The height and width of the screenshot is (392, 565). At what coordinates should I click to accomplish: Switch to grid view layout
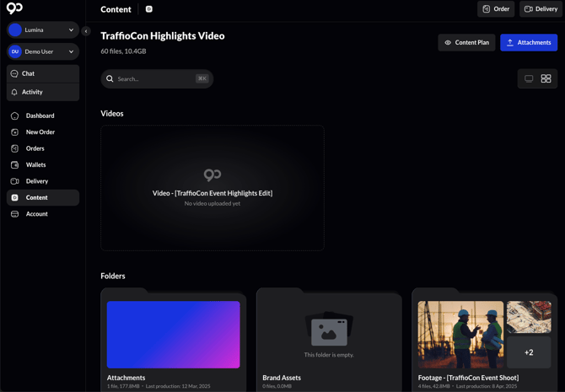[x=546, y=78]
